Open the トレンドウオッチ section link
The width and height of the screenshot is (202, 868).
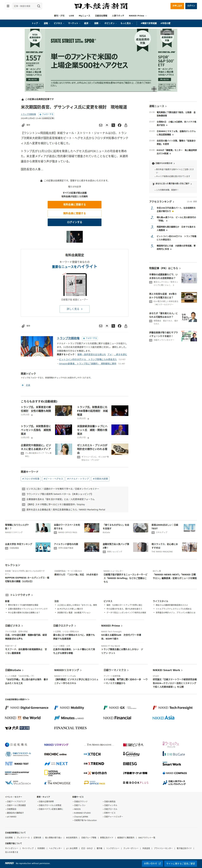coord(21,595)
